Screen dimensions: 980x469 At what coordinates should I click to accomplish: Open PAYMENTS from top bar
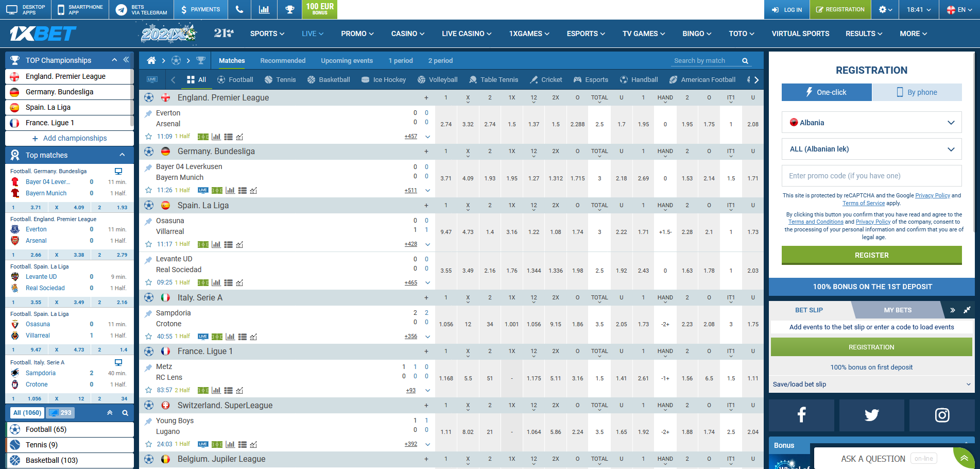200,9
